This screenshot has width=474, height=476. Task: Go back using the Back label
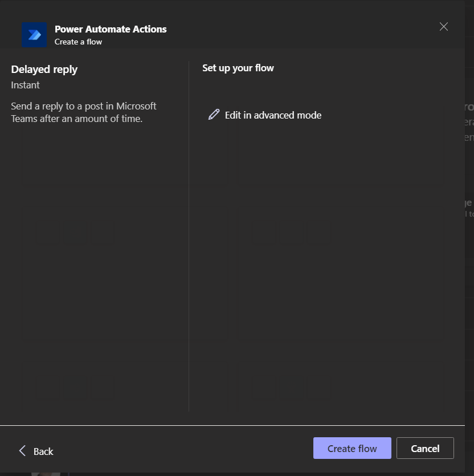(43, 451)
